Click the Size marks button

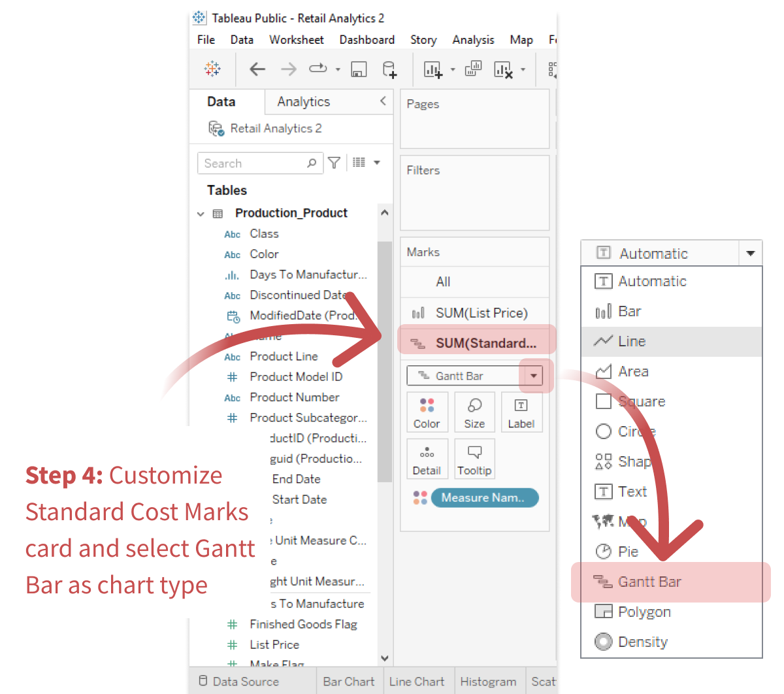(474, 412)
